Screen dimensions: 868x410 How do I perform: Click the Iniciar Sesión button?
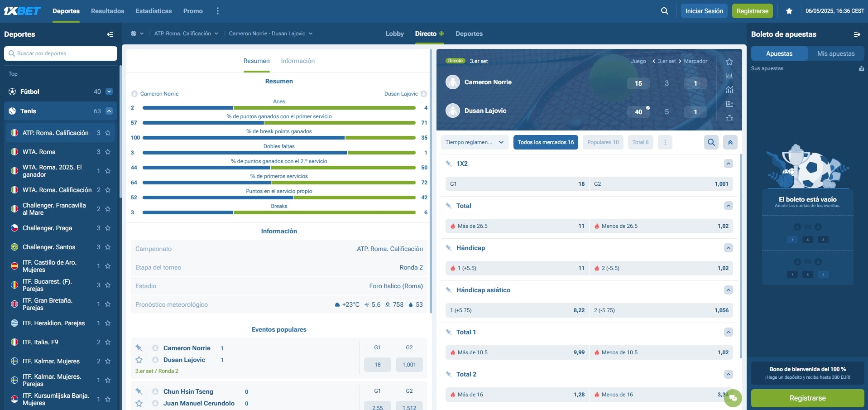coord(704,11)
